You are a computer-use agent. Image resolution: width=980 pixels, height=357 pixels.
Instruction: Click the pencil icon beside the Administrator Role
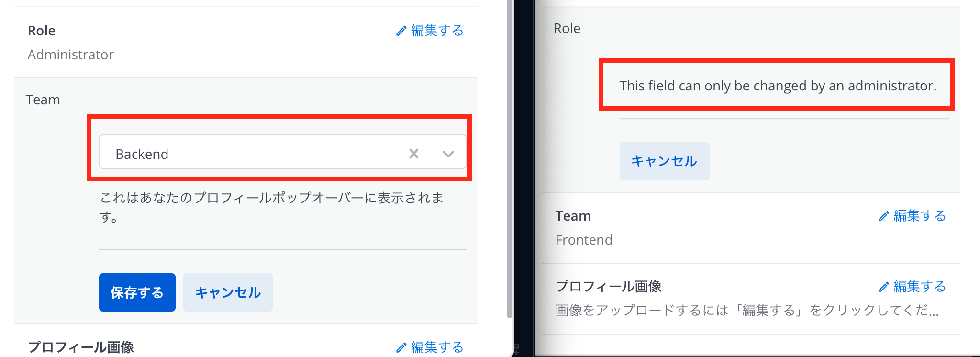tap(401, 31)
